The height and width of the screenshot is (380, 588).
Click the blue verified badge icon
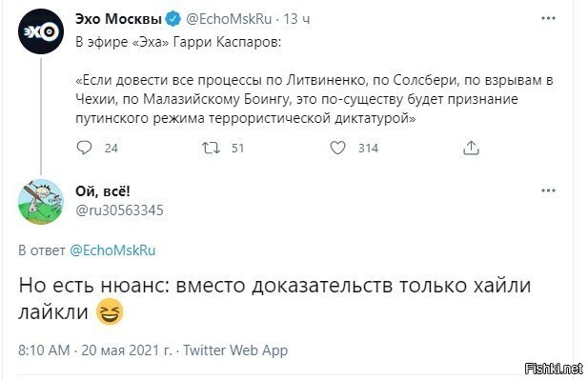point(173,19)
